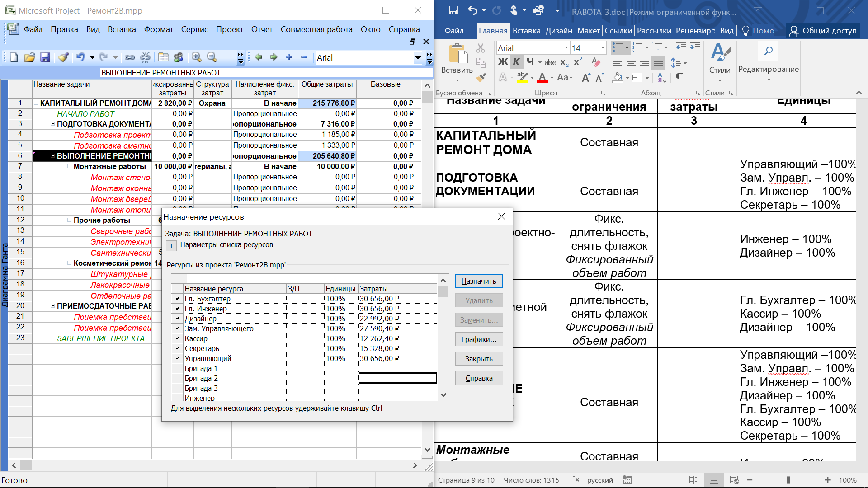Open the Arial font dropdown in Project

418,58
